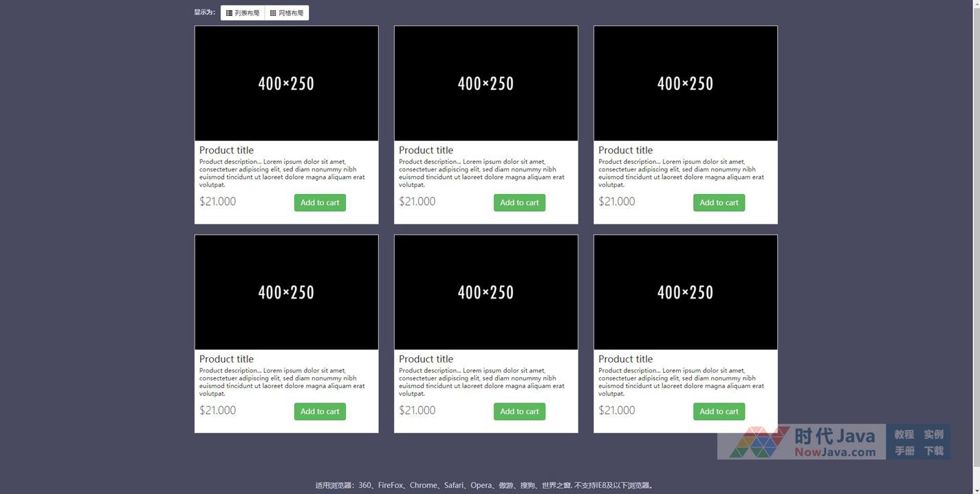980x494 pixels.
Task: Open the bottom-right product's 400×250 image
Action: coord(685,292)
